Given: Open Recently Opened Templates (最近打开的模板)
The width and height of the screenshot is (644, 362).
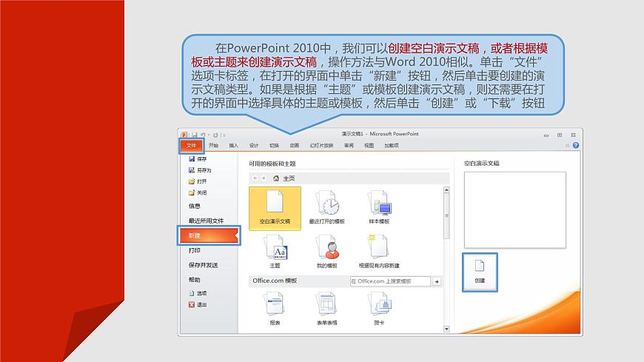Looking at the screenshot, I should pyautogui.click(x=327, y=208).
